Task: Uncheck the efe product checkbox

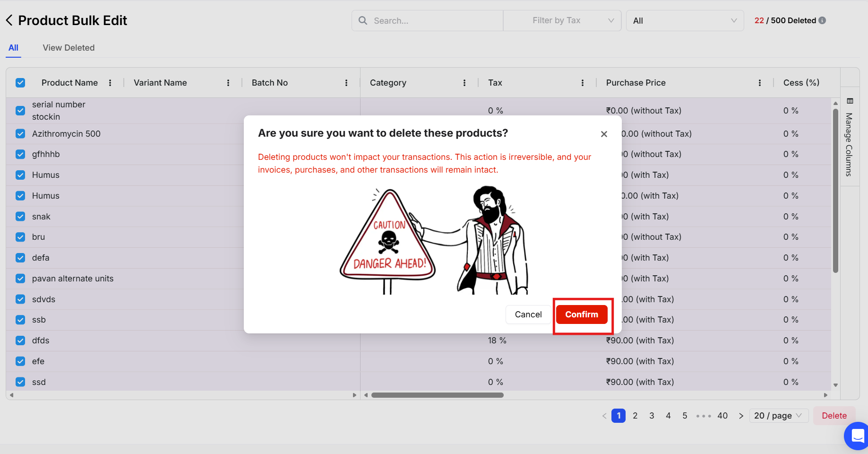Action: (20, 361)
